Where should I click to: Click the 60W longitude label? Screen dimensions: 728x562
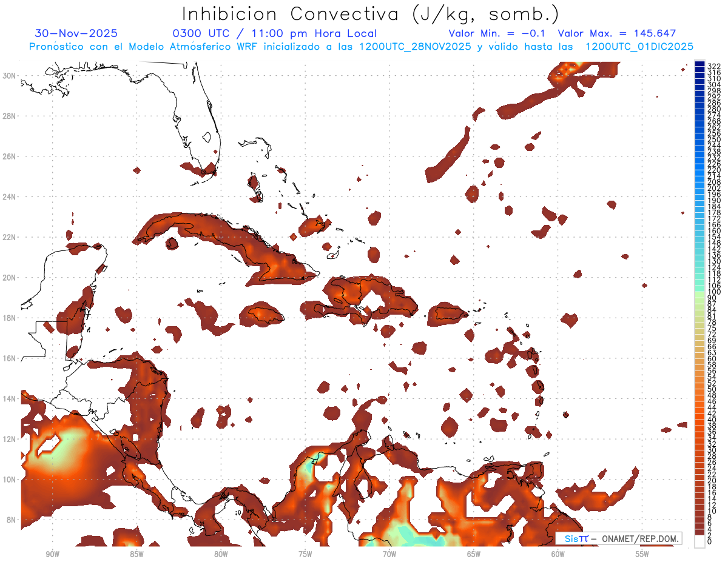click(x=558, y=555)
